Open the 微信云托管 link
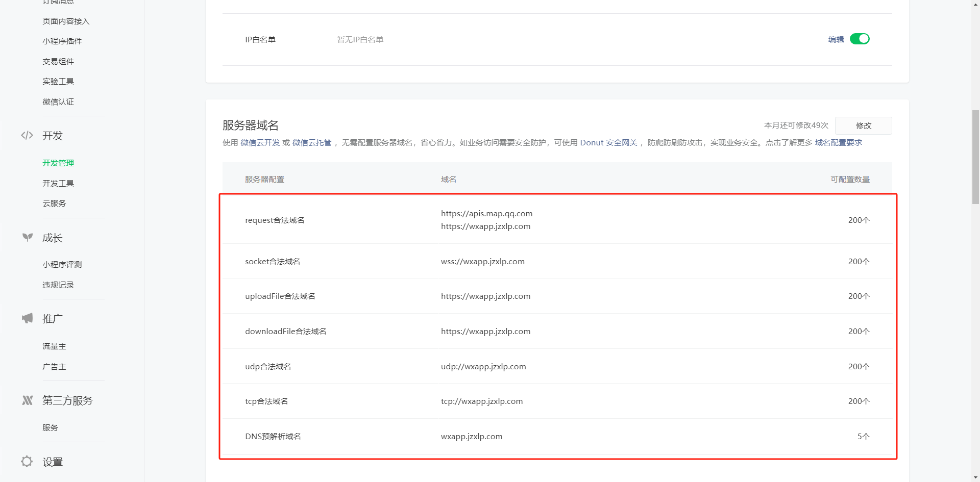 point(312,143)
